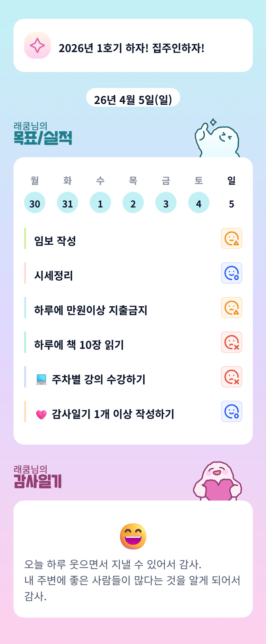Screen dimensions: 266x644
Task: Select Sunday 5 in week calendar
Action: coord(232,203)
